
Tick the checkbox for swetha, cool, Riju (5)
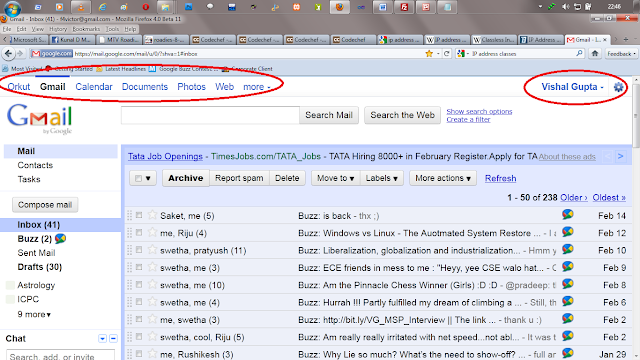click(139, 337)
